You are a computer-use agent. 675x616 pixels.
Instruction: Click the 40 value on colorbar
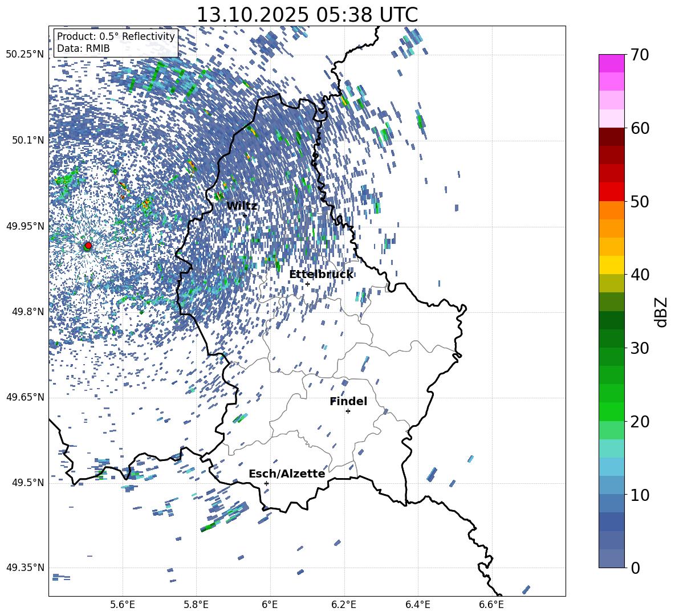click(x=640, y=275)
